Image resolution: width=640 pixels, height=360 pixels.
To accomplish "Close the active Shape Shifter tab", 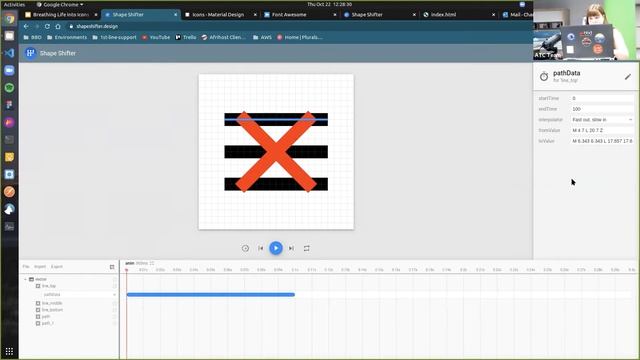I will point(176,15).
